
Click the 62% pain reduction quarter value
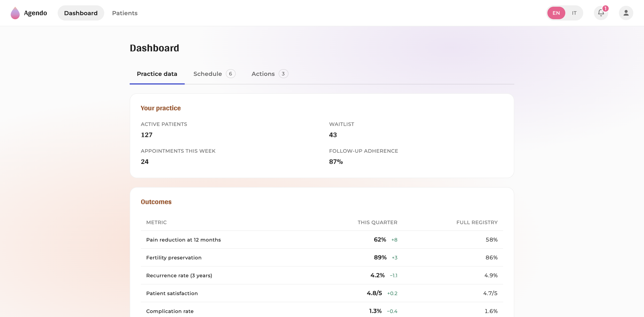[380, 240]
